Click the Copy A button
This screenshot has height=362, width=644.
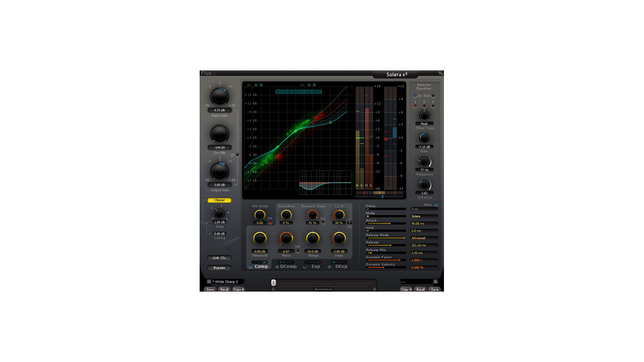(407, 289)
